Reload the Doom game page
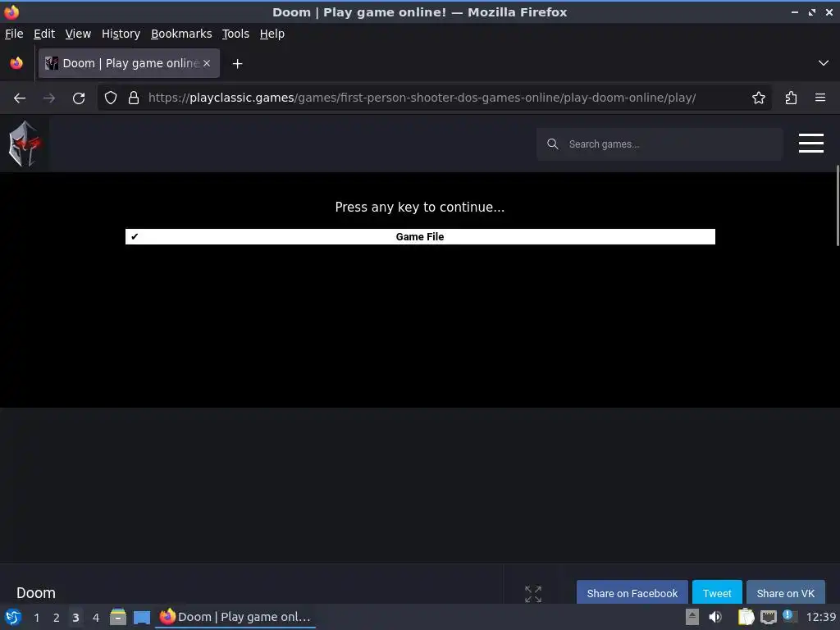 click(x=79, y=98)
